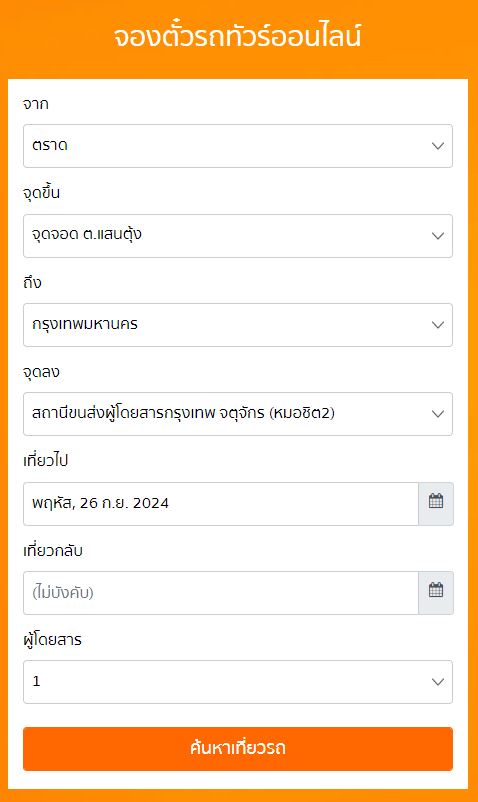Click the เที่ยวไป field label
The image size is (478, 802).
pyautogui.click(x=45, y=460)
